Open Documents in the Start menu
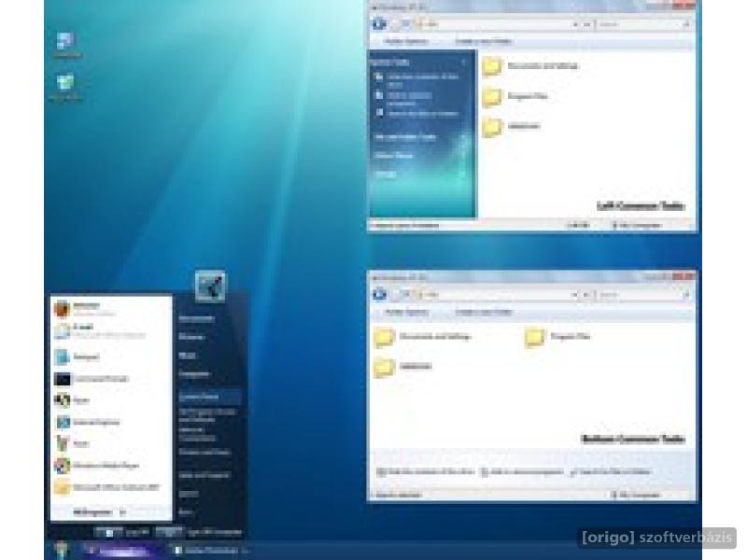The width and height of the screenshot is (747, 560). 196,318
